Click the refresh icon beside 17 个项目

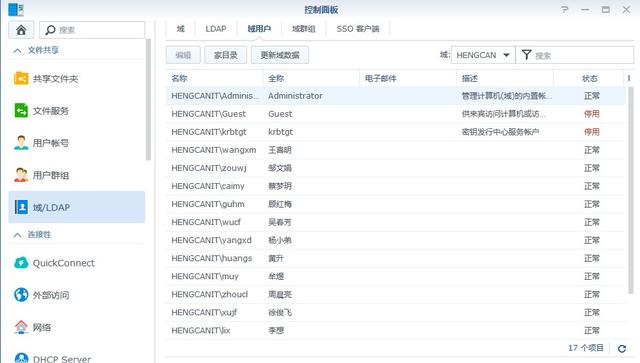pyautogui.click(x=622, y=348)
